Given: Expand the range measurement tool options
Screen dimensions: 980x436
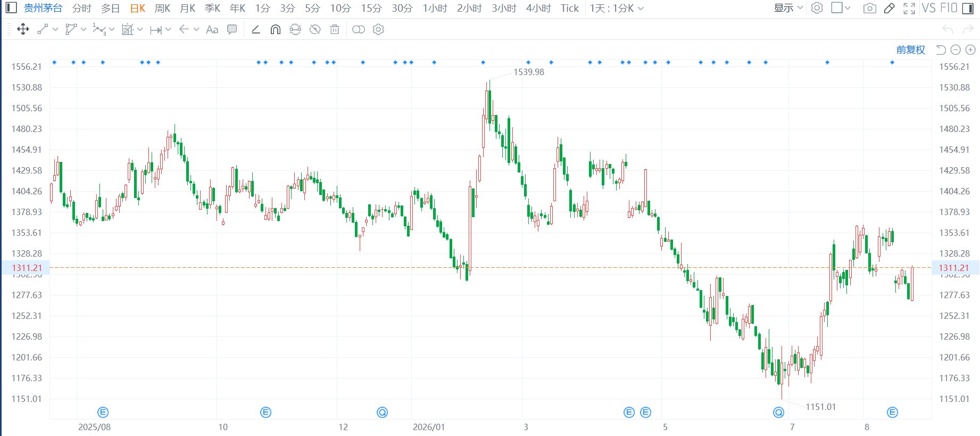Looking at the screenshot, I should click(x=168, y=30).
